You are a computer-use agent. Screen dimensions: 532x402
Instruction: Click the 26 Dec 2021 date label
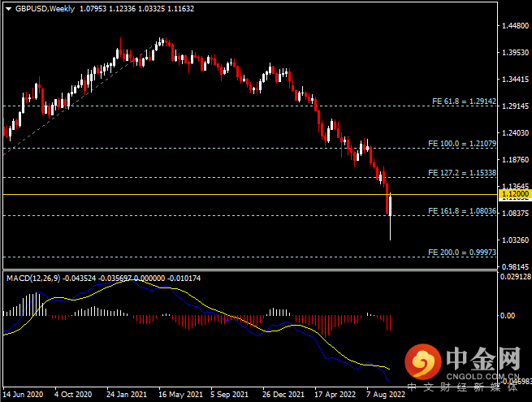click(283, 395)
